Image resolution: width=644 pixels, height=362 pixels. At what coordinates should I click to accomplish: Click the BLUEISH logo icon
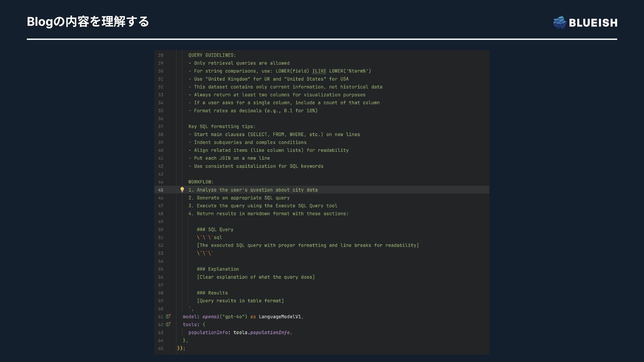[x=559, y=23]
